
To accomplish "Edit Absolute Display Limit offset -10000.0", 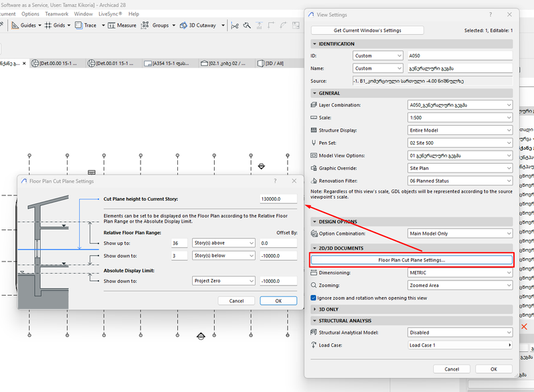I will 278,281.
